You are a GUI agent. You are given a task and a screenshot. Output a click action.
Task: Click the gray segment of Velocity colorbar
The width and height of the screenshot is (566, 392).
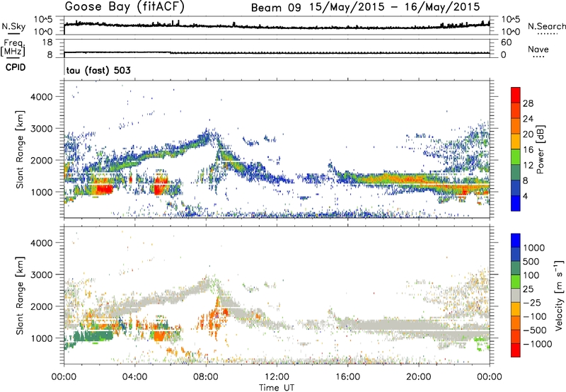click(516, 296)
